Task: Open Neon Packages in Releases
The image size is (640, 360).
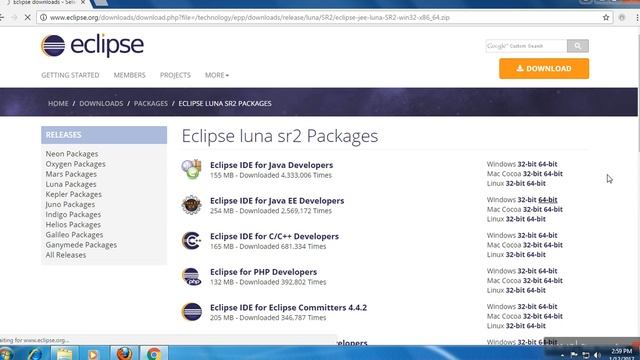Action: pos(72,154)
